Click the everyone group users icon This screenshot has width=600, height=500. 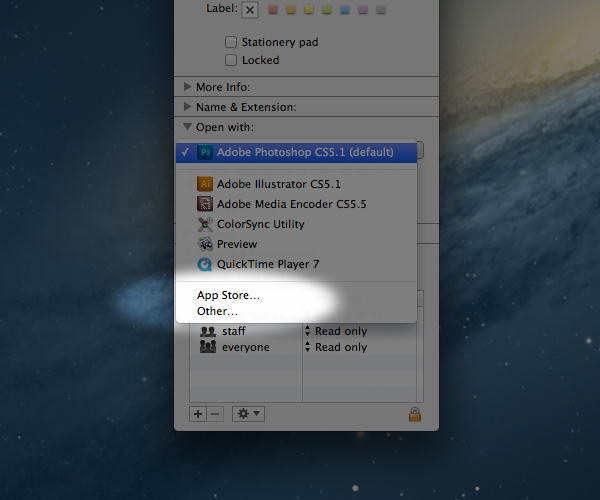208,347
